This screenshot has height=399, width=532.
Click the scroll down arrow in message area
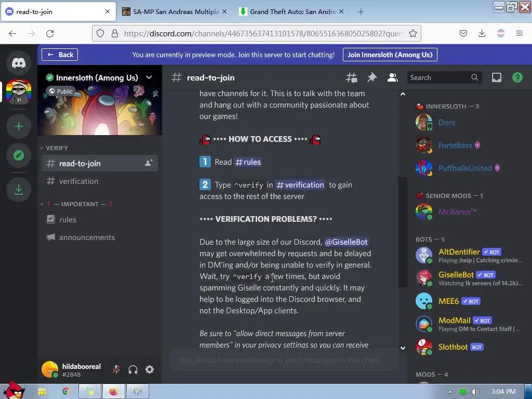pyautogui.click(x=403, y=348)
